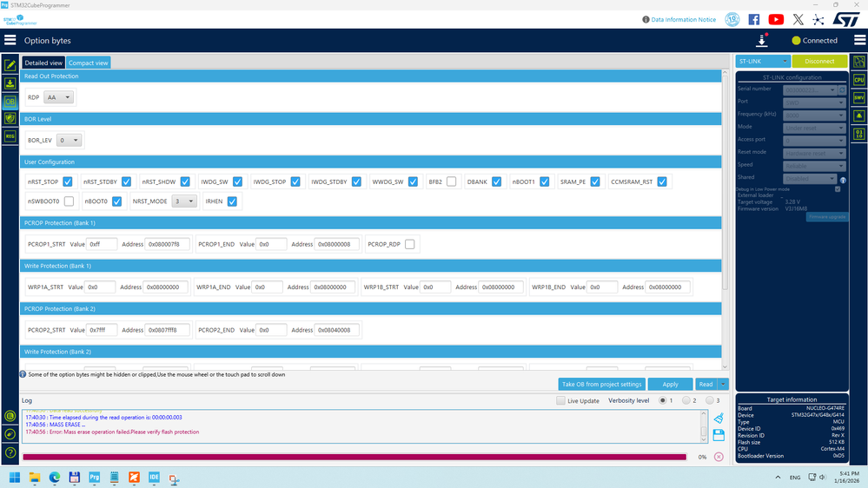The image size is (868, 488).
Task: Click the PCROP2_STRT Value field
Action: (x=102, y=330)
